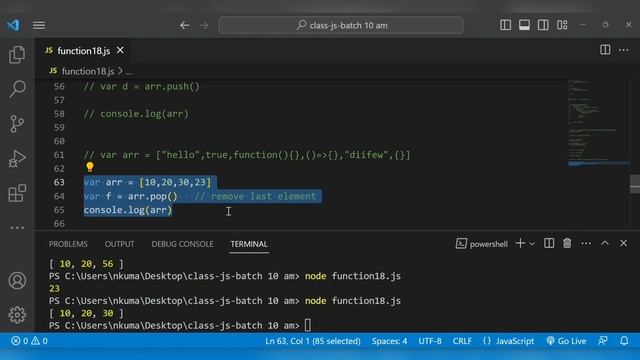Toggle the primary side bar layout
Screen dimensions: 640x360
tap(505, 25)
